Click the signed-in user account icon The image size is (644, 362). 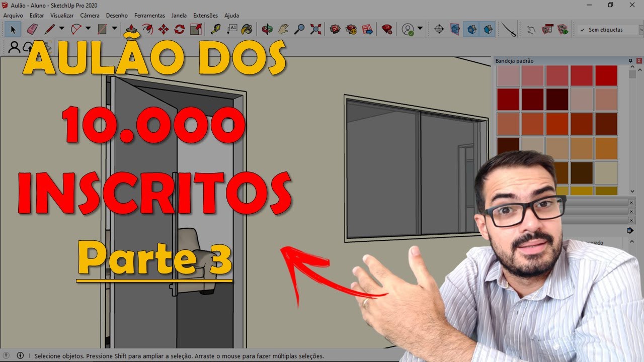point(408,29)
